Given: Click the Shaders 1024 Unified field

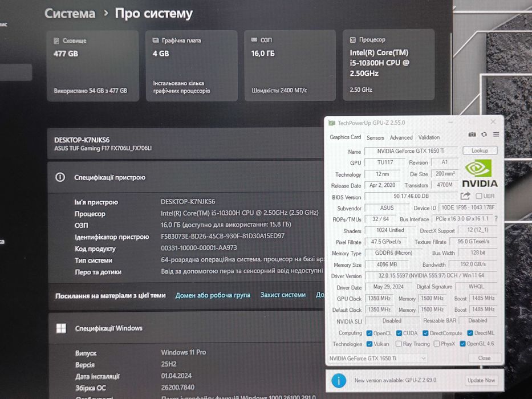Looking at the screenshot, I should click(x=390, y=230).
